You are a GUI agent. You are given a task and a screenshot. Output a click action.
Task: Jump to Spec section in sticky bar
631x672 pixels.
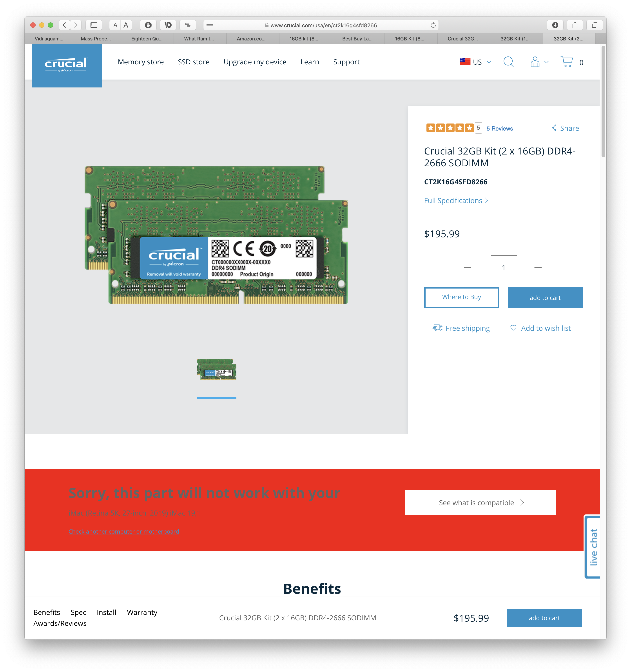78,612
